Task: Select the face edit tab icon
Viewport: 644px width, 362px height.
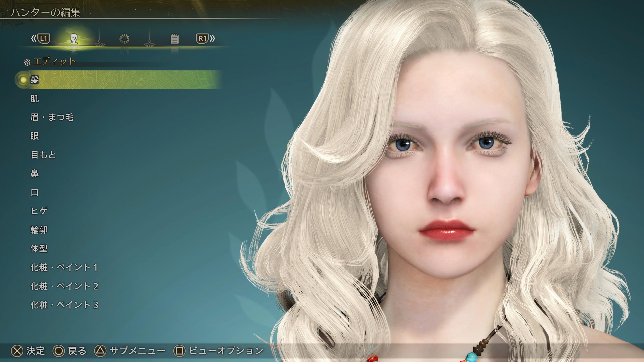Action: (x=74, y=39)
